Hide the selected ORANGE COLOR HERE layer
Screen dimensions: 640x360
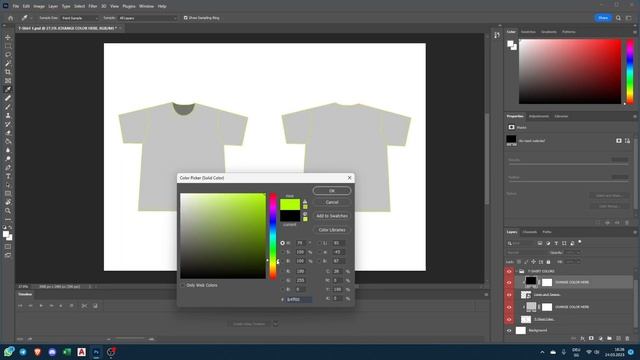tap(509, 282)
